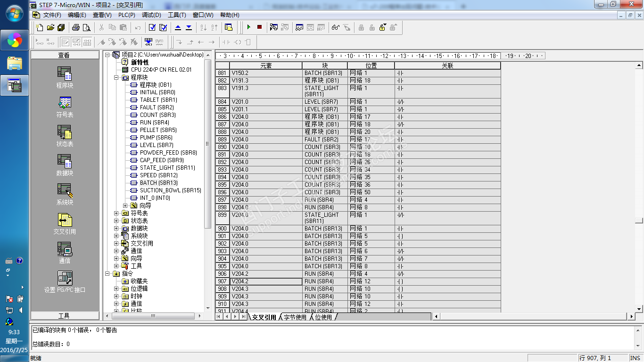Click the Compile toolbar icon

click(152, 27)
